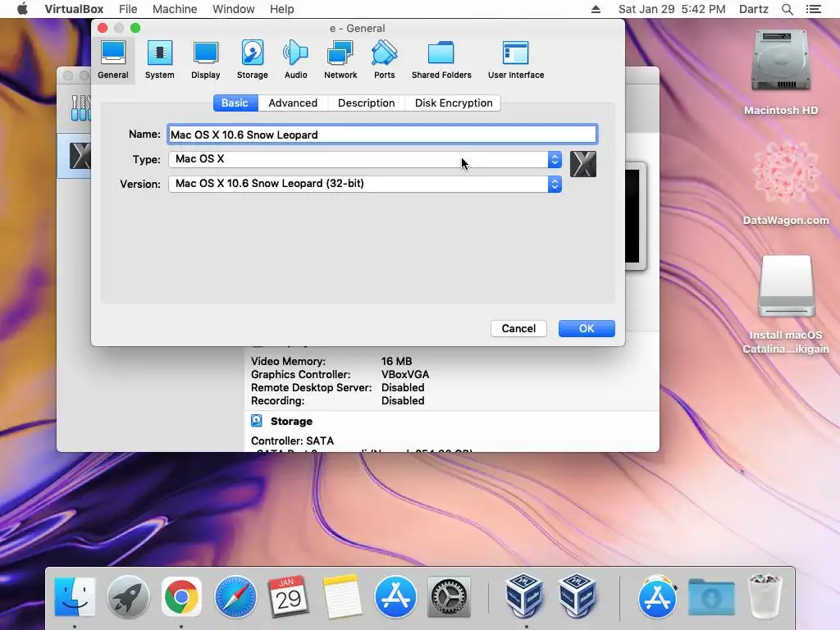Viewport: 840px width, 630px height.
Task: Click the 16 MB video memory value
Action: click(x=396, y=361)
